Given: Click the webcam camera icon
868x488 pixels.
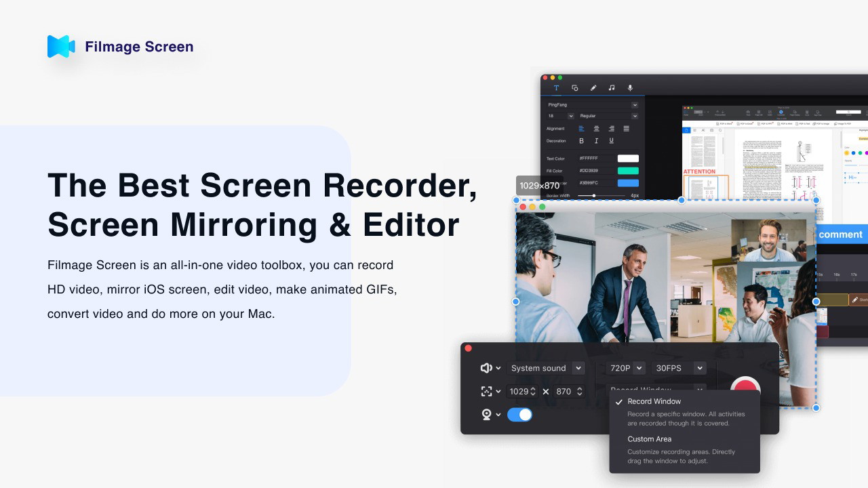Looking at the screenshot, I should click(486, 415).
